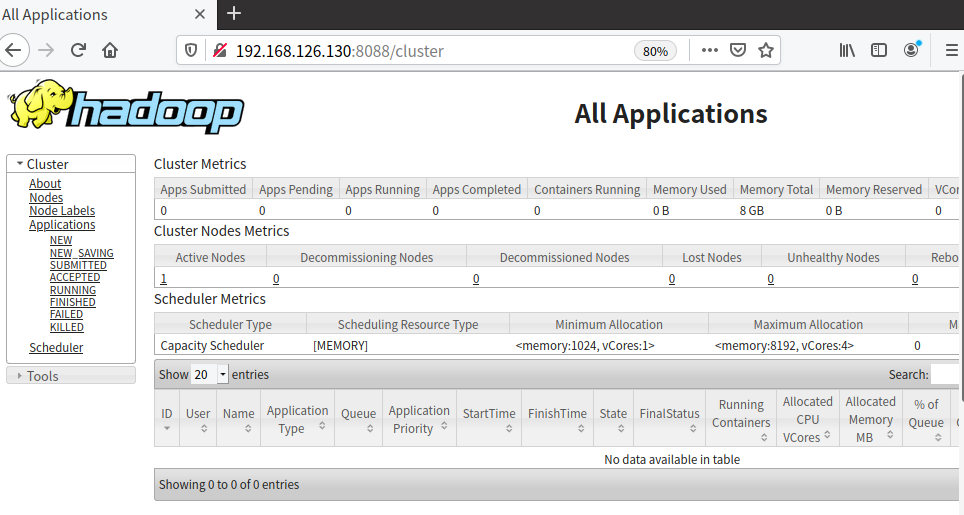Screen dimensions: 964x515
Task: Open the Library bookmarks icon
Action: coord(847,50)
